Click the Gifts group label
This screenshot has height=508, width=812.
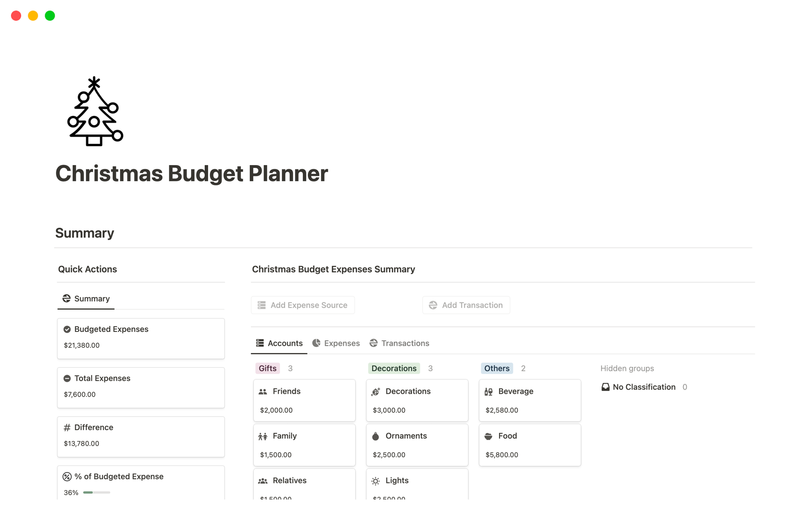point(268,368)
